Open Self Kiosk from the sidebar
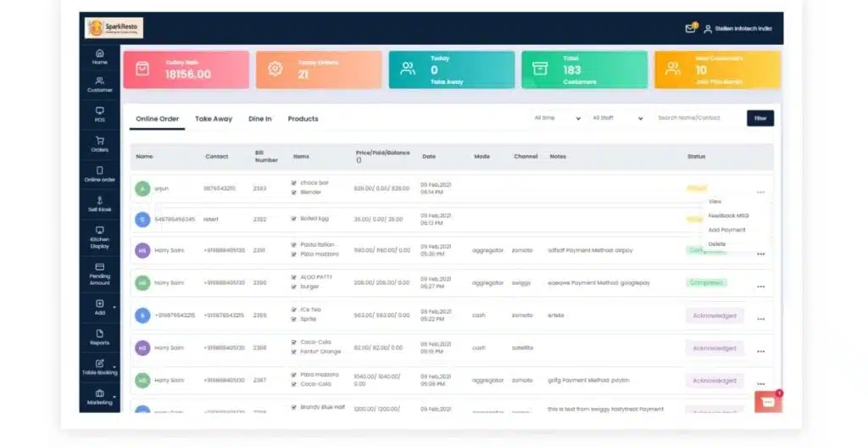868x447 pixels. pyautogui.click(x=100, y=204)
